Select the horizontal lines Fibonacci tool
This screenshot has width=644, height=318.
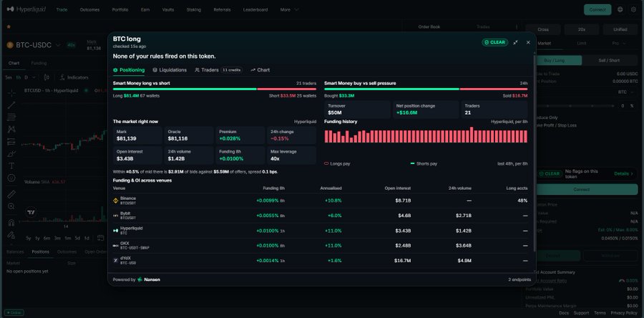pos(11,117)
